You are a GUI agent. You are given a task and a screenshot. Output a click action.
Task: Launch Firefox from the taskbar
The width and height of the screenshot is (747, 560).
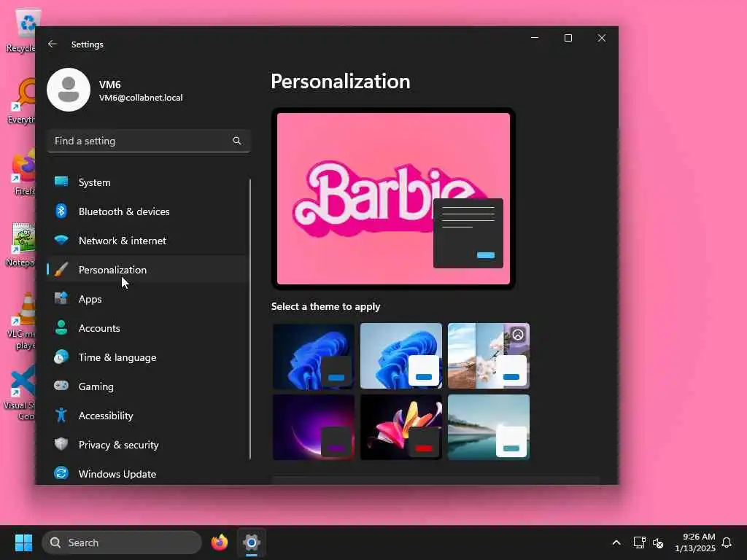coord(220,542)
